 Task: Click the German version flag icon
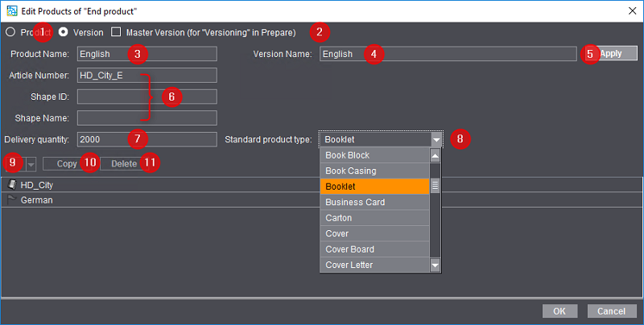tap(11, 200)
